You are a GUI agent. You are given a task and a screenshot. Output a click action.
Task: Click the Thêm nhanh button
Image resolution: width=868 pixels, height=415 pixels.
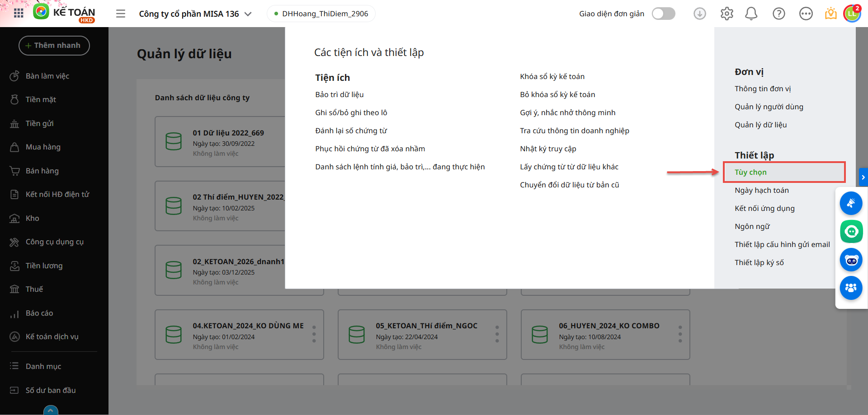[x=54, y=46]
